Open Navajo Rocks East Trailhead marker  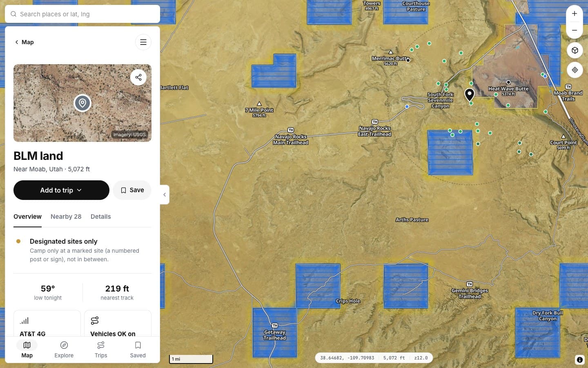pos(375,122)
